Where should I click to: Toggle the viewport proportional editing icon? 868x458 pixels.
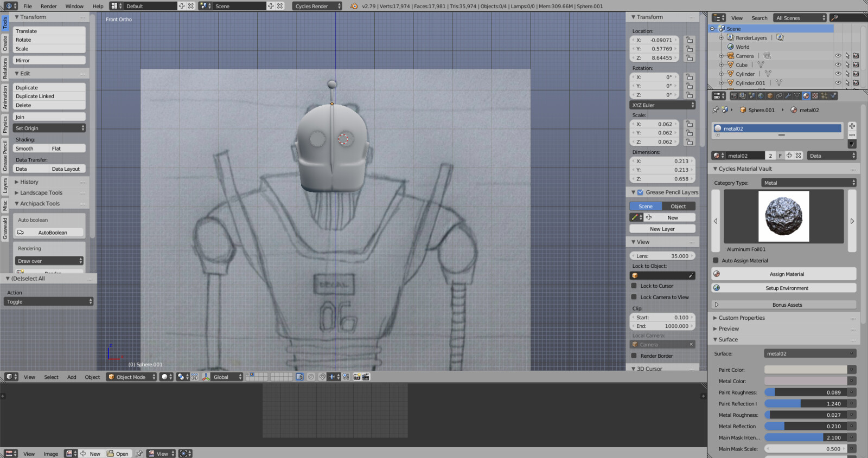[311, 377]
